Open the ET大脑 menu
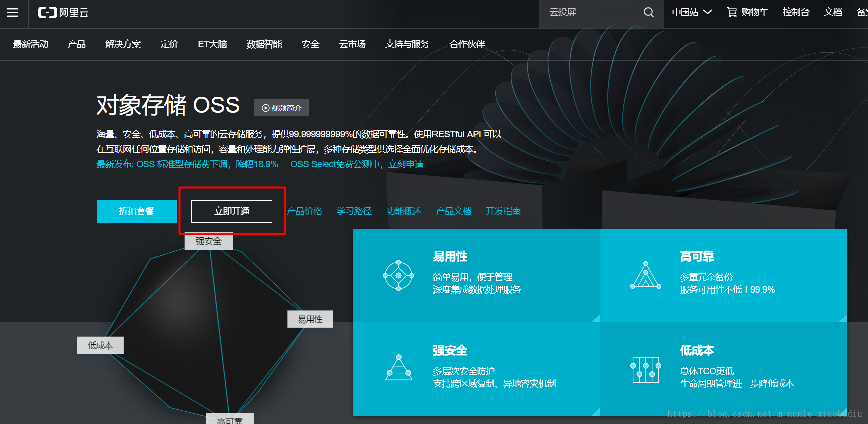 click(213, 44)
